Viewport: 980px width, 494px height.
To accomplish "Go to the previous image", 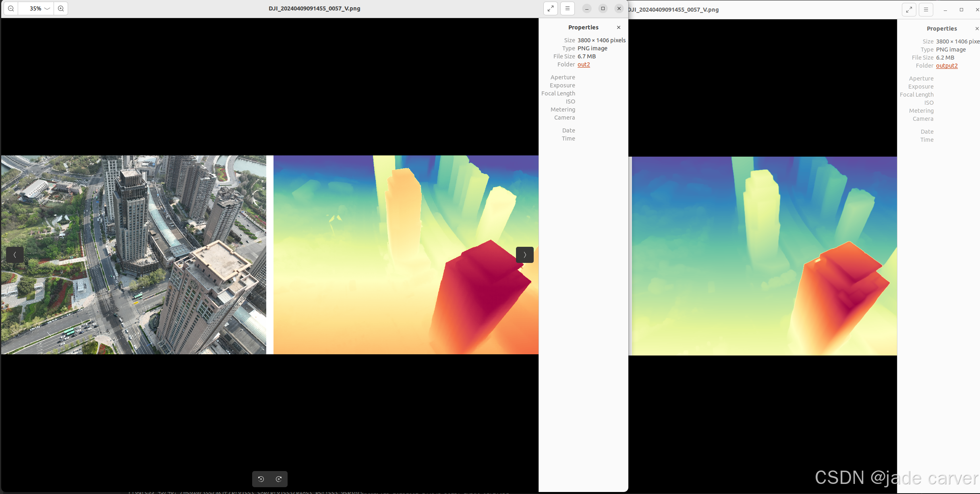I will 15,255.
